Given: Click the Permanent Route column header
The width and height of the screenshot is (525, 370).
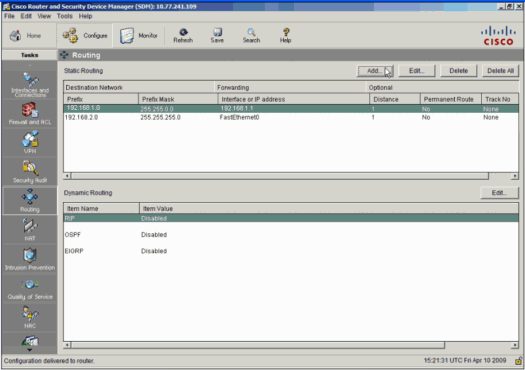Looking at the screenshot, I should [x=451, y=99].
